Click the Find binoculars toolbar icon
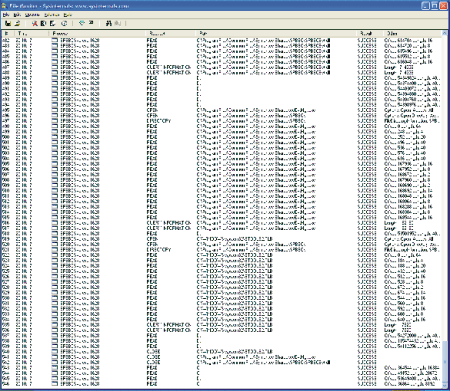 pyautogui.click(x=108, y=23)
